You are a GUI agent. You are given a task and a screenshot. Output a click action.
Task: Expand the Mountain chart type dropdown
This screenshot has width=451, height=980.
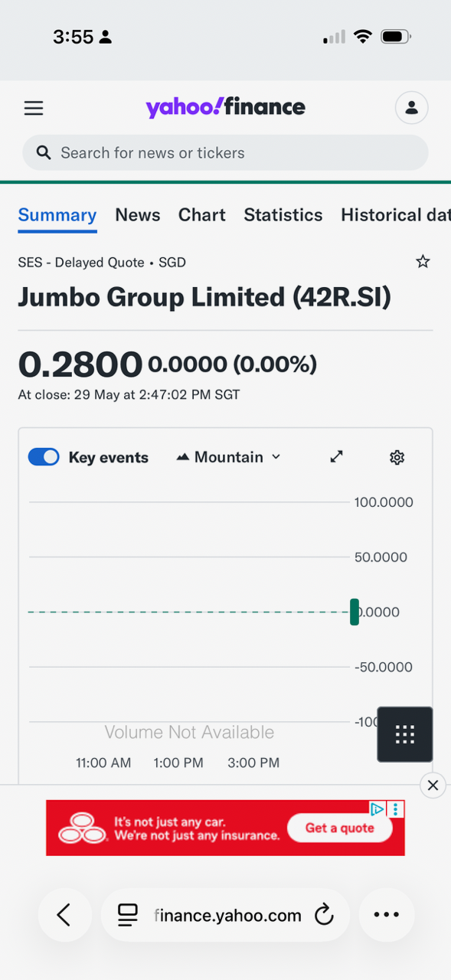pos(228,457)
